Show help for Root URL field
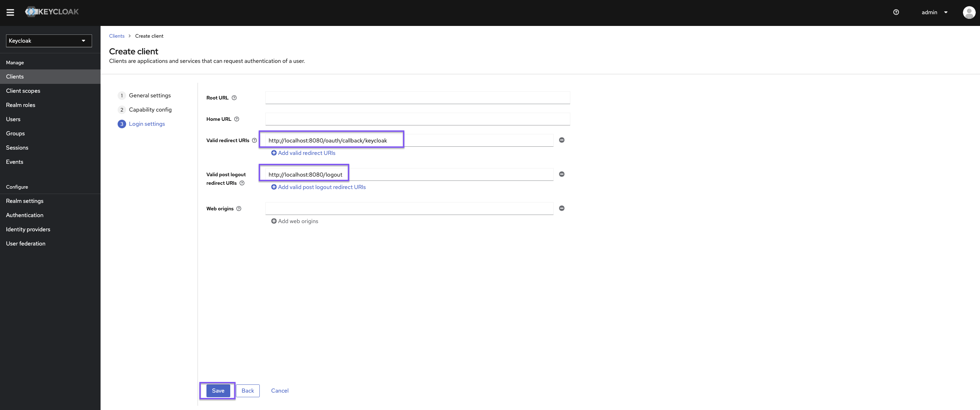The height and width of the screenshot is (410, 980). coord(234,98)
